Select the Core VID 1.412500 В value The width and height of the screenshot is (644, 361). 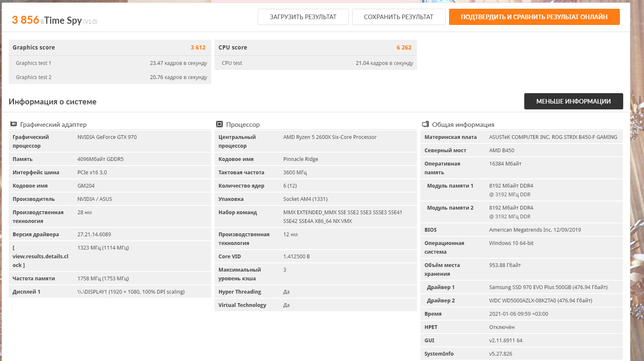click(296, 257)
